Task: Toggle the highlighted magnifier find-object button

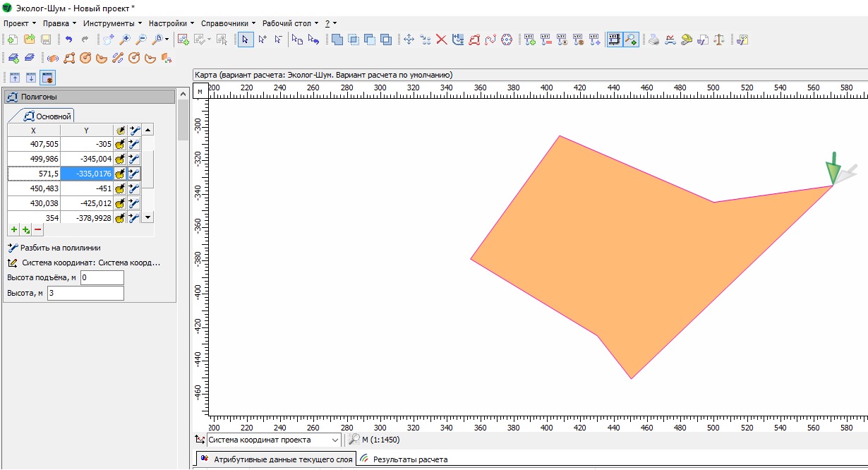Action: (631, 40)
